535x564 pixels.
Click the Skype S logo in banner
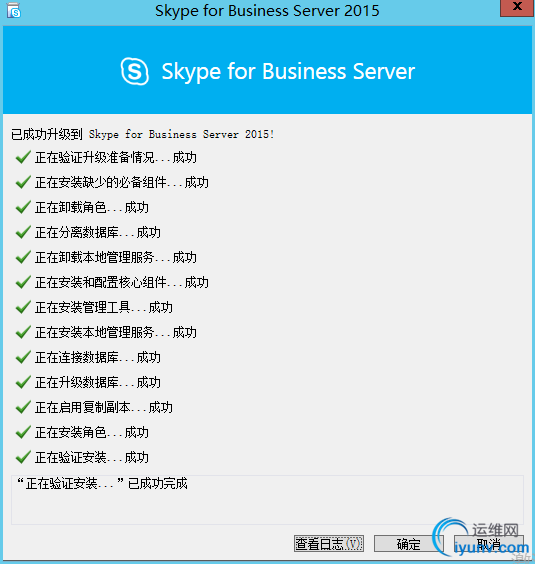coord(135,71)
